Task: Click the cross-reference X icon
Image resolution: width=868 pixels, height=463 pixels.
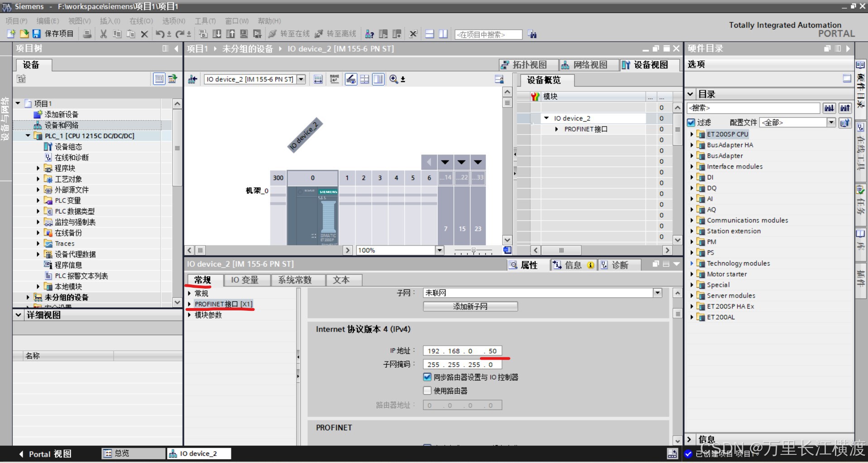Action: [x=413, y=34]
